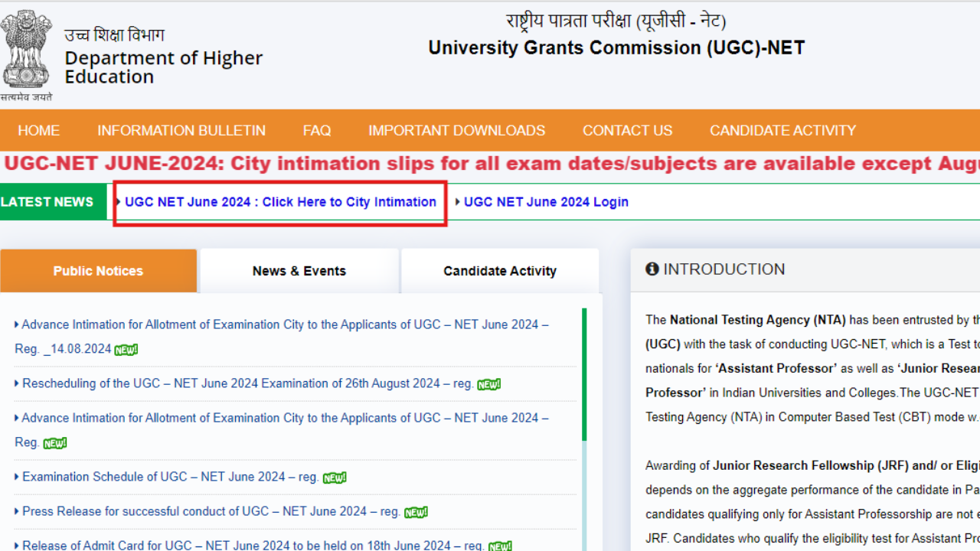The image size is (980, 551).
Task: Click the National Testing Agency (NTA) text
Action: [758, 320]
